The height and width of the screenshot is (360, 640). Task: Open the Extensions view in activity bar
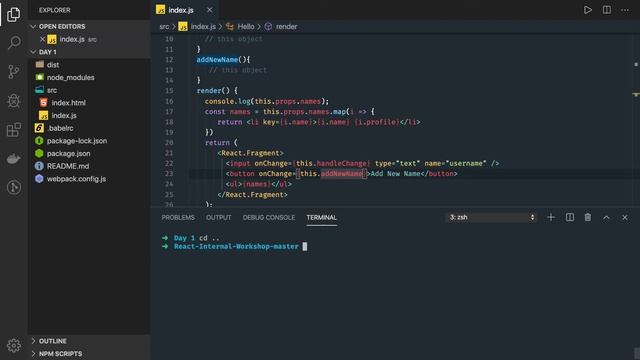tap(13, 130)
